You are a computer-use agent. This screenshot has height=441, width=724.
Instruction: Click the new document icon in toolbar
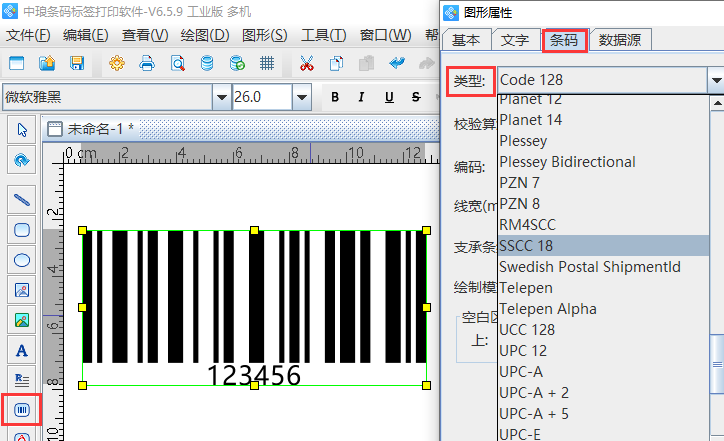tap(17, 63)
